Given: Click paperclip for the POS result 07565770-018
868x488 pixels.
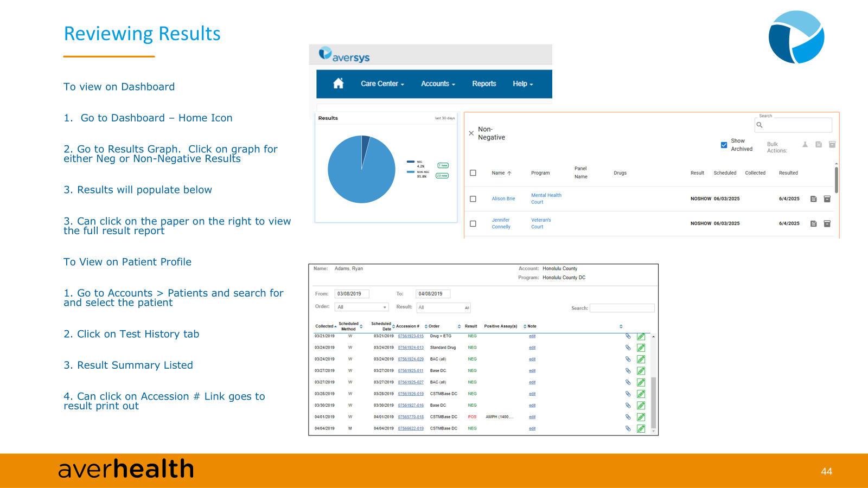Looking at the screenshot, I should tap(628, 417).
